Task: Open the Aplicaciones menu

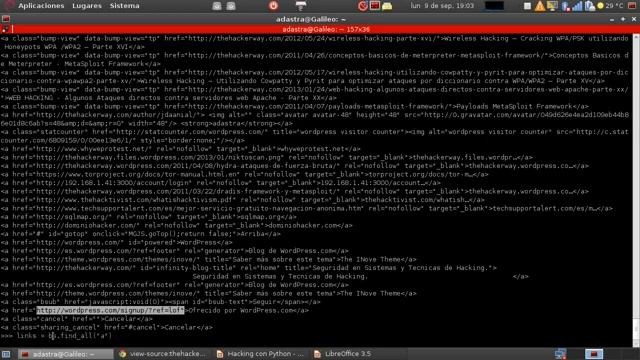Action: point(41,6)
